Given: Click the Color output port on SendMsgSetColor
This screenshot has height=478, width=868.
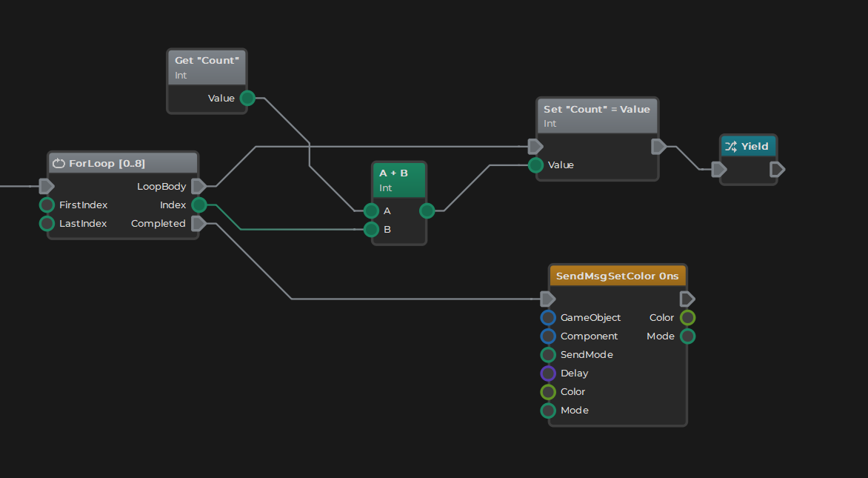Looking at the screenshot, I should (688, 318).
